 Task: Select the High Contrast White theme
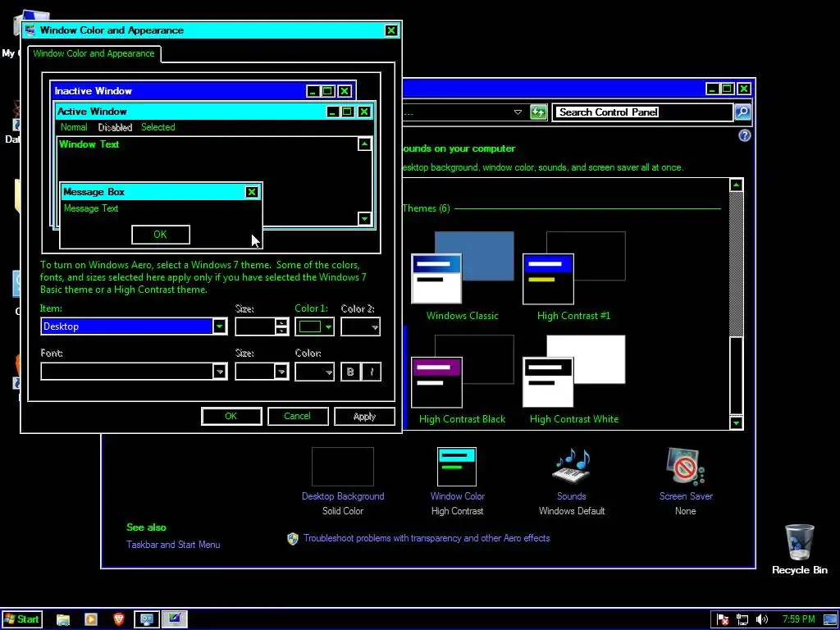(573, 381)
